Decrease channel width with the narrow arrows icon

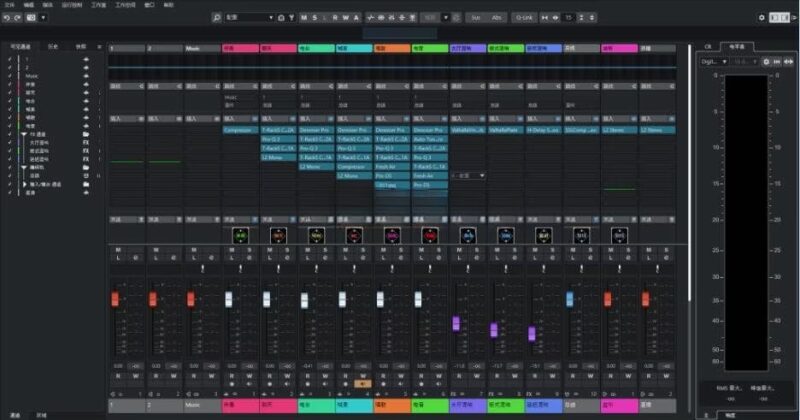544,17
